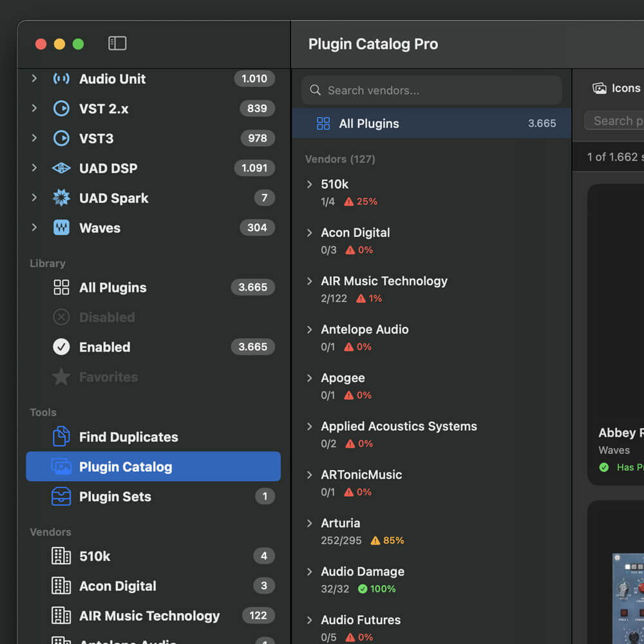Click the Disabled circle-x icon
Image resolution: width=644 pixels, height=644 pixels.
[61, 317]
